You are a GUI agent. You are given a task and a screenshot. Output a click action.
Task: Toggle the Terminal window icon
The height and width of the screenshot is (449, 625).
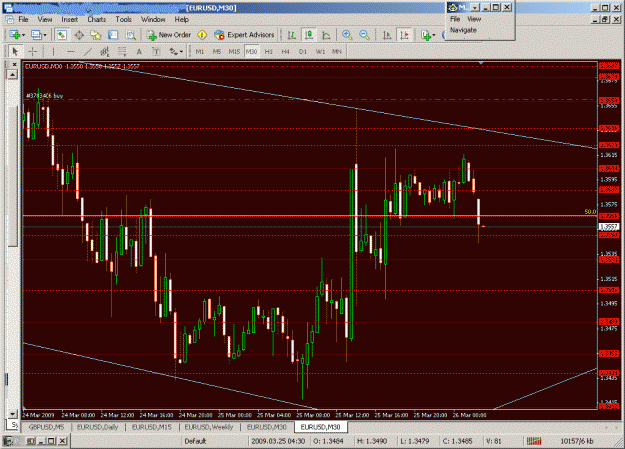(x=113, y=35)
